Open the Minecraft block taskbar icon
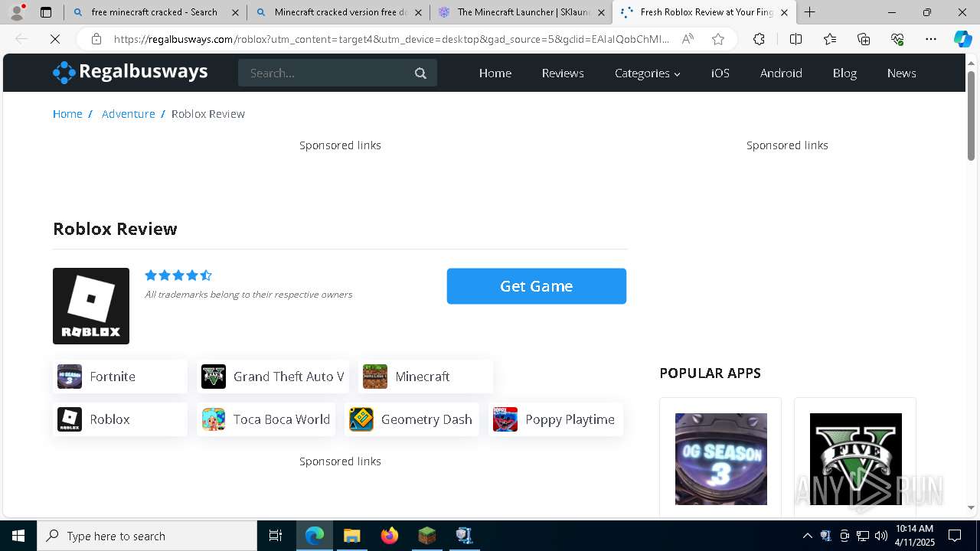Viewport: 980px width, 551px height. coord(426,536)
